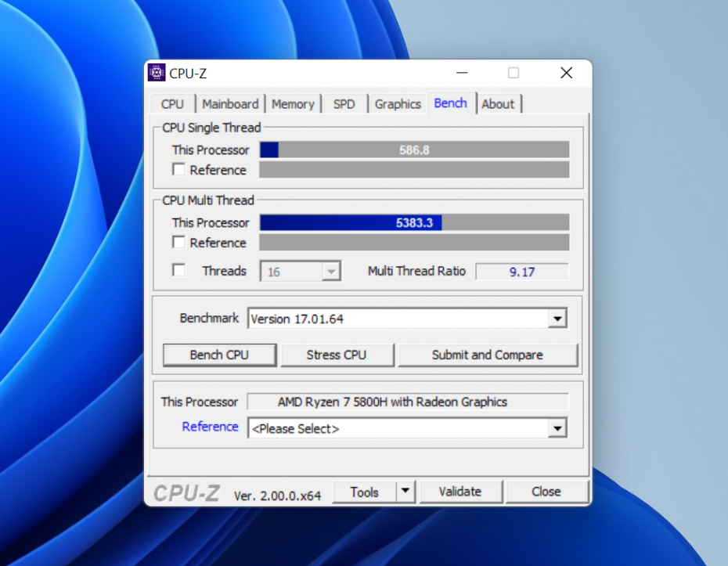Click Submit and Compare button
The height and width of the screenshot is (566, 728).
487,355
